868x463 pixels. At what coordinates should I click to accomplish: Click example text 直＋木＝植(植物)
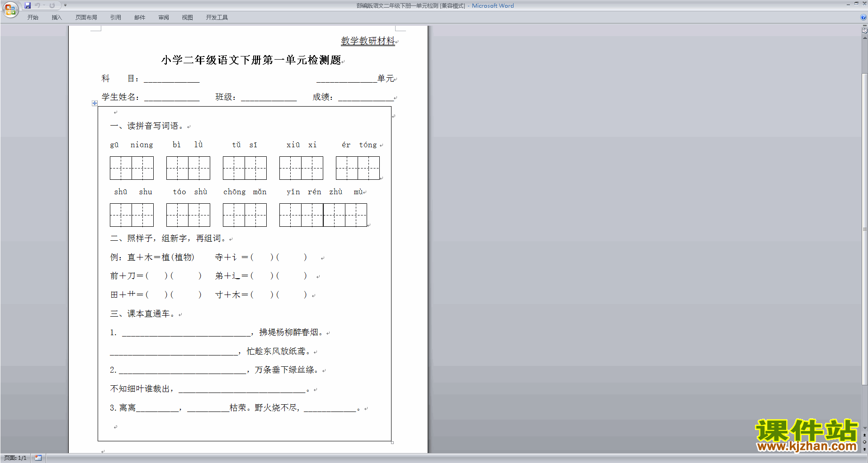pos(161,257)
